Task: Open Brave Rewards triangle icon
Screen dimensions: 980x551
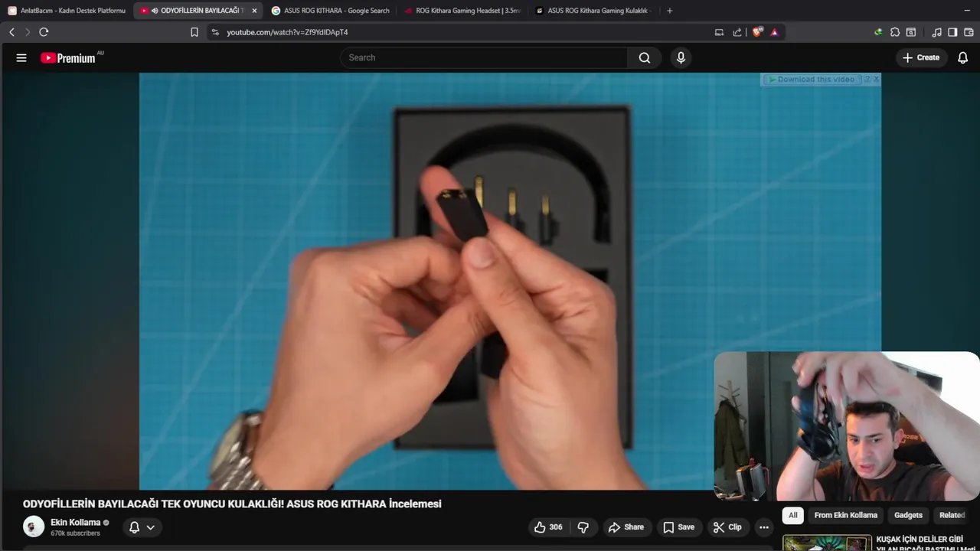Action: tap(774, 32)
